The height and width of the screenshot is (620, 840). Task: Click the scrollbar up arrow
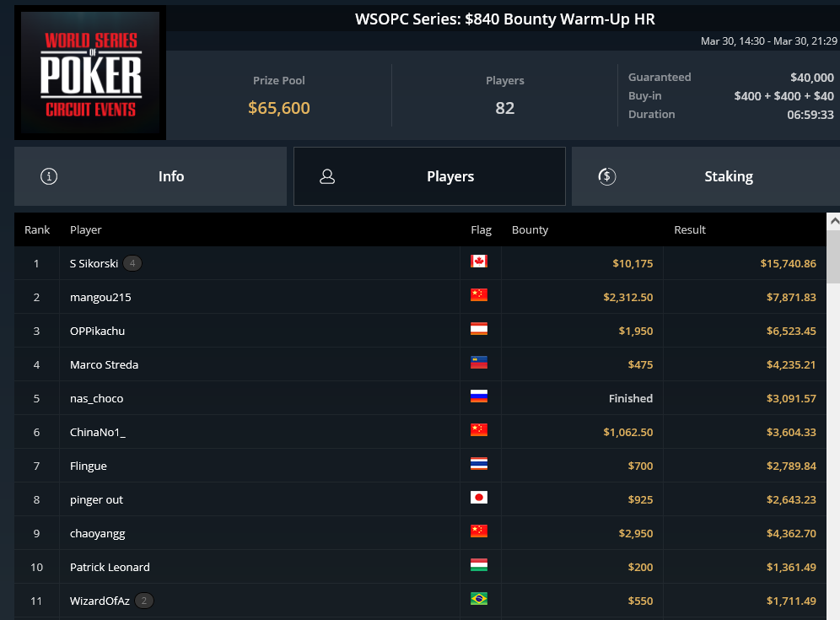[x=833, y=221]
